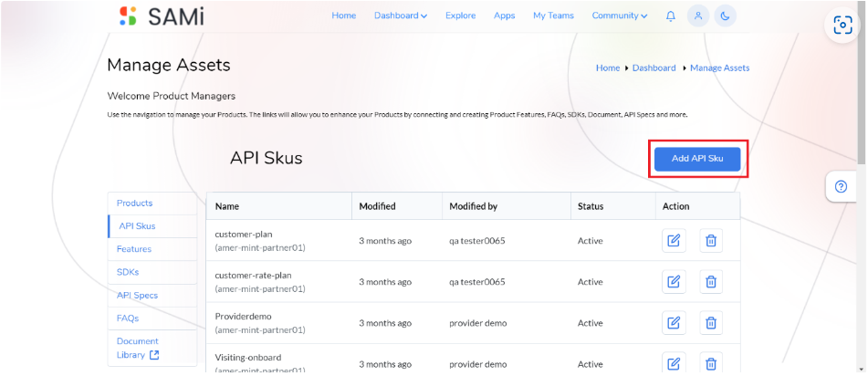Viewport: 868px width, 376px height.
Task: Expand the Dashboard dropdown menu
Action: click(x=401, y=16)
